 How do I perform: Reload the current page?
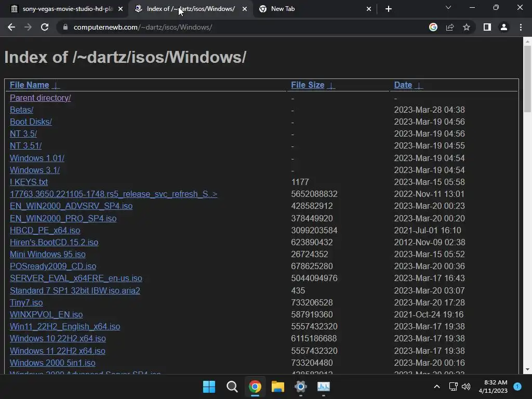(x=45, y=27)
